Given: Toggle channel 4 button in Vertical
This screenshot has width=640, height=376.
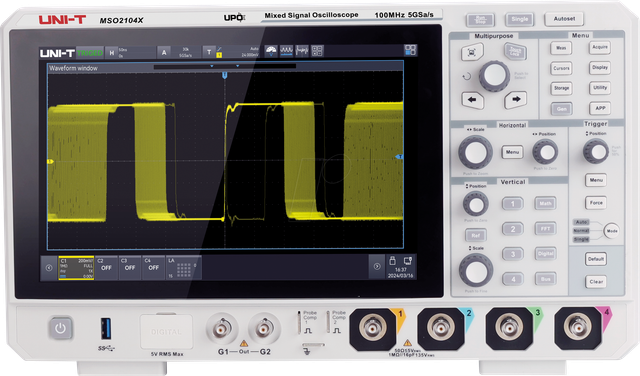Looking at the screenshot, I should (513, 279).
